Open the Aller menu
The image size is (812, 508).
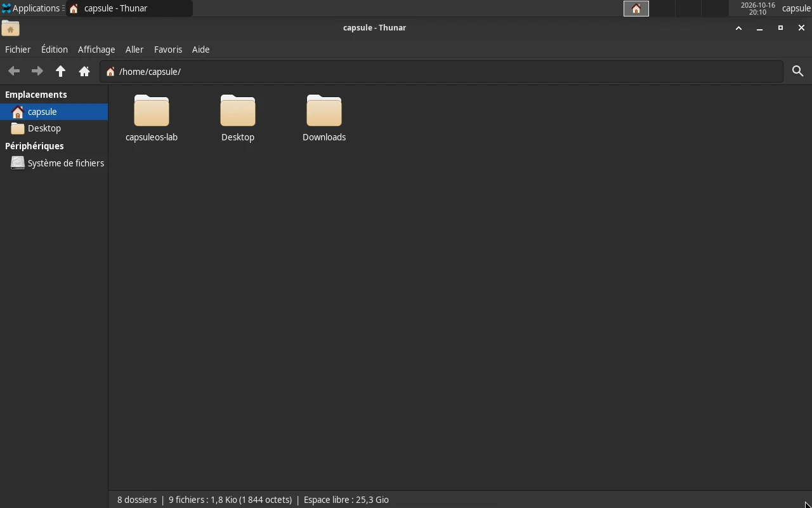click(x=134, y=50)
